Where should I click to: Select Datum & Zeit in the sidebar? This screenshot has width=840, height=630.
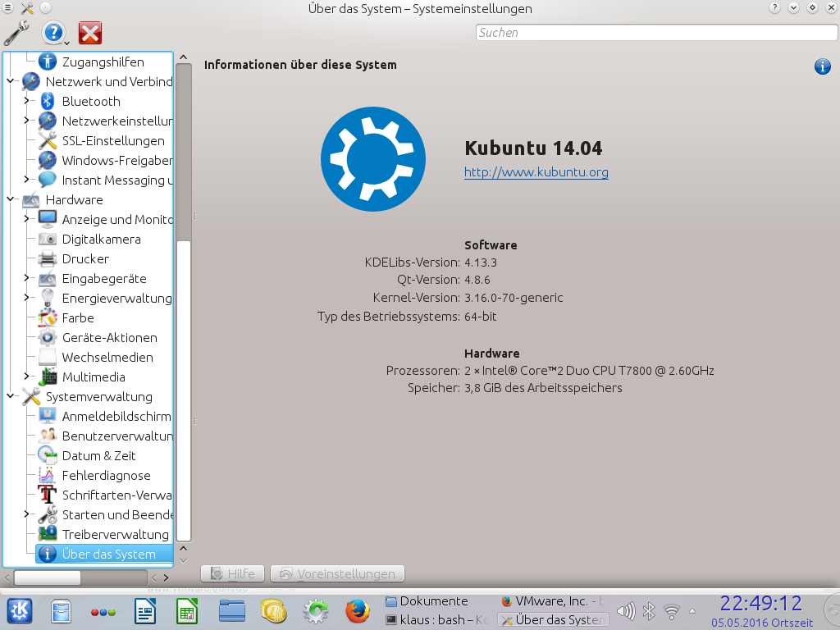point(98,455)
